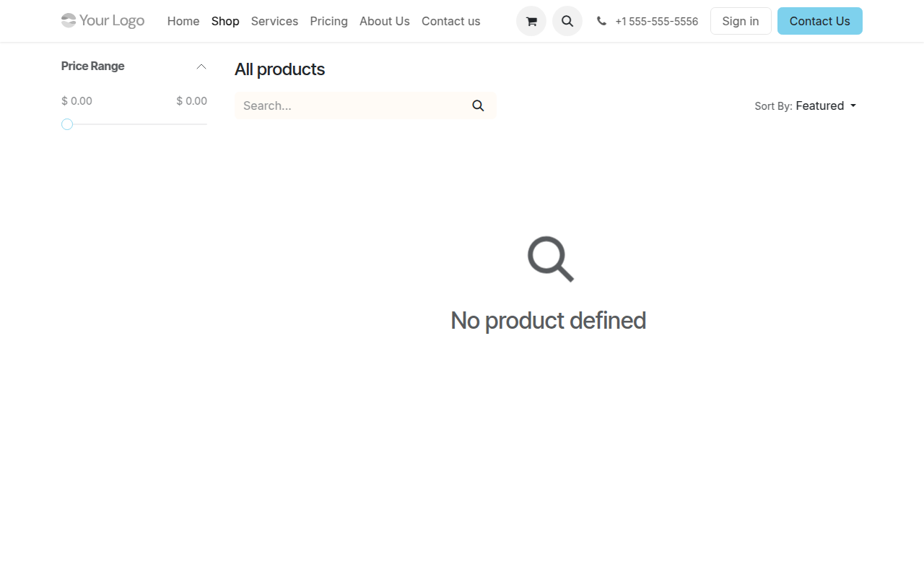Click the price range slider handle

67,124
